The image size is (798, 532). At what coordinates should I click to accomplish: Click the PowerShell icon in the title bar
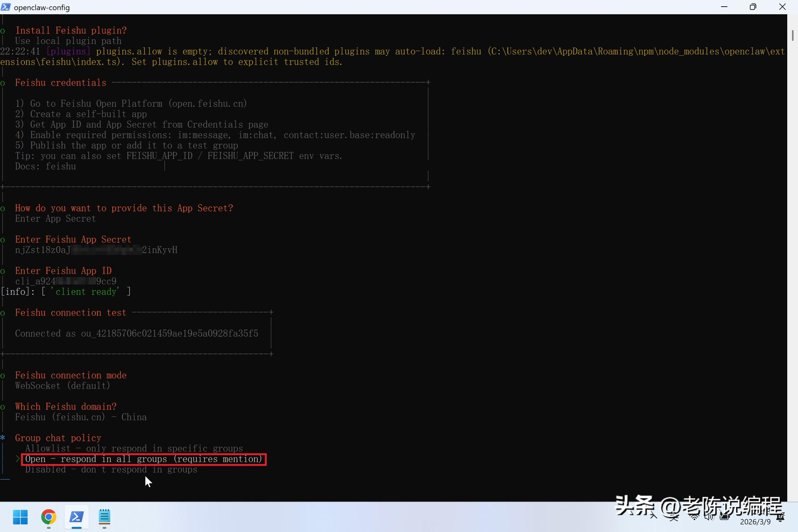point(6,7)
